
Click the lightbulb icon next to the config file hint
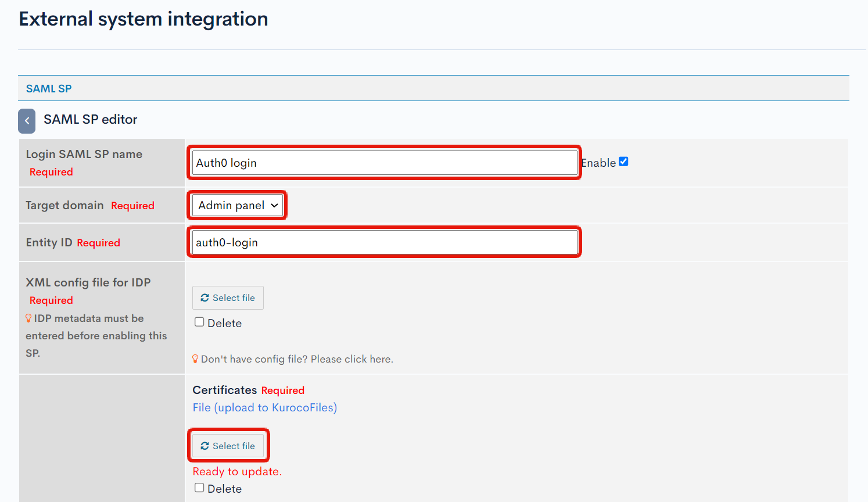tap(196, 358)
